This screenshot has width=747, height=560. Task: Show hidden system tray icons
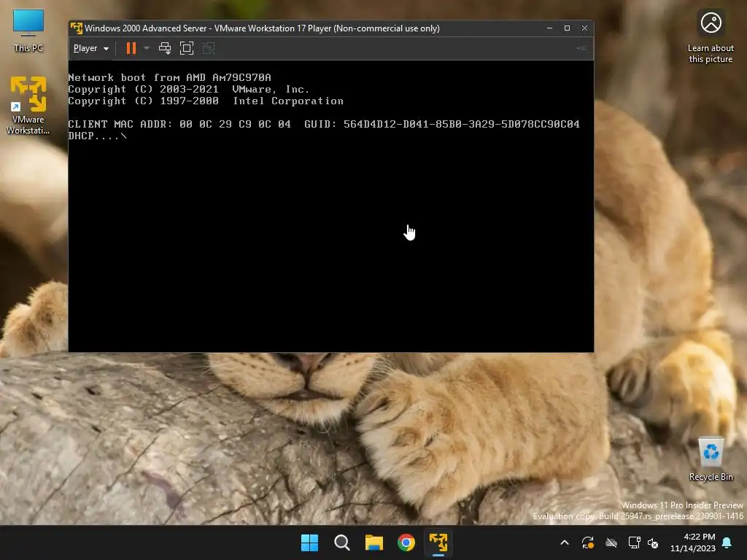(565, 542)
